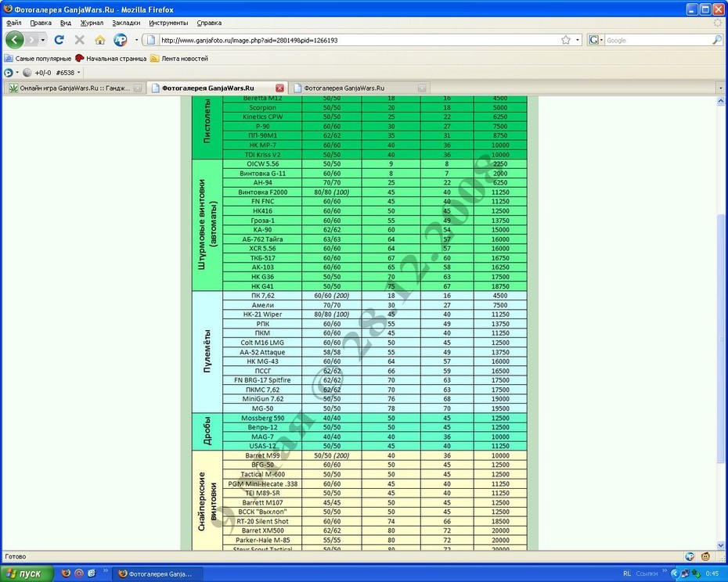The width and height of the screenshot is (728, 582).
Task: Close the Онлайн игра GanjaWars.Ru tab
Action: 138,88
